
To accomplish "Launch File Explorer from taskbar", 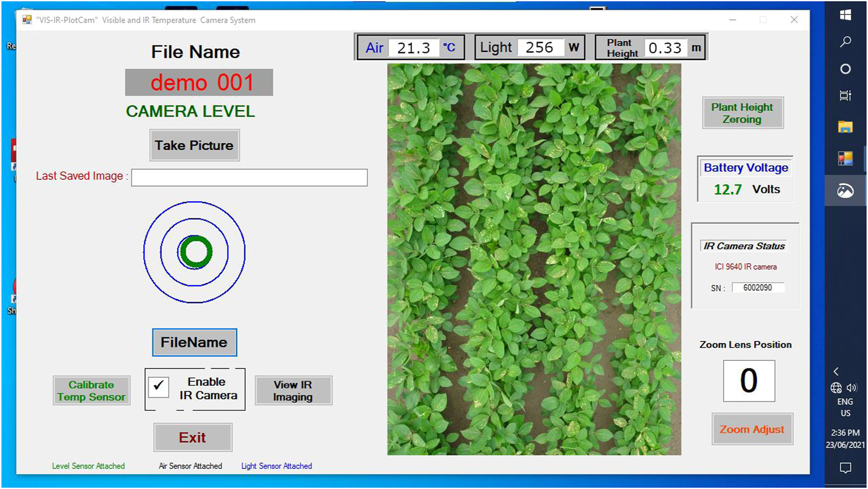I will (845, 127).
